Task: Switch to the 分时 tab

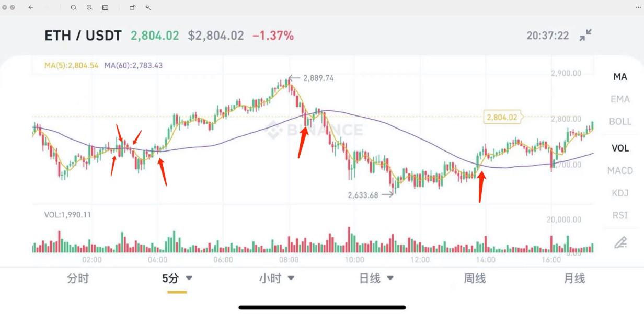Action: tap(78, 278)
